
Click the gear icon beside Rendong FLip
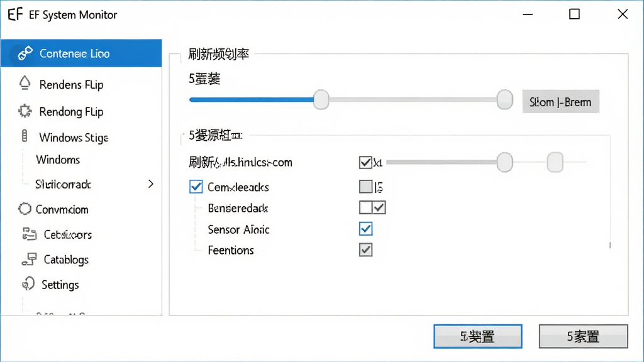click(x=25, y=111)
